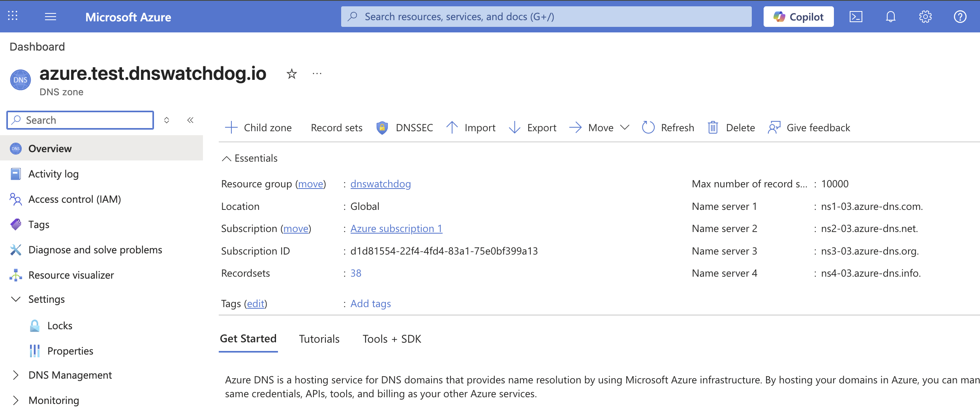980x415 pixels.
Task: Select ns2-03.azure-dns.net. name server value
Action: [x=869, y=228]
